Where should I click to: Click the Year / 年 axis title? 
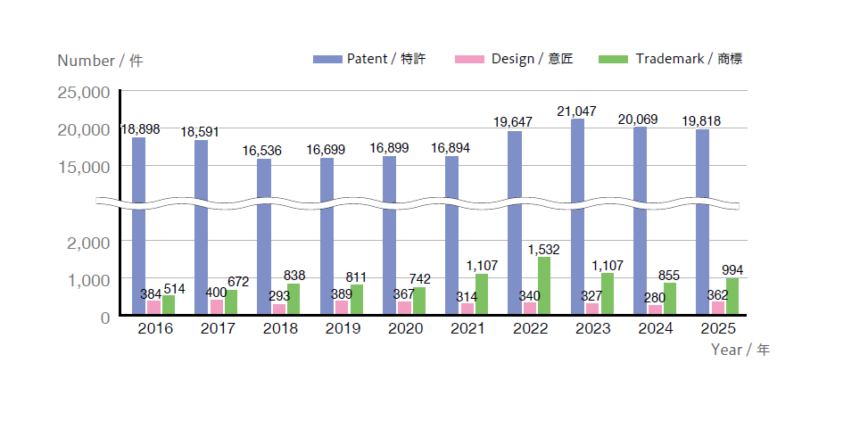click(x=740, y=351)
